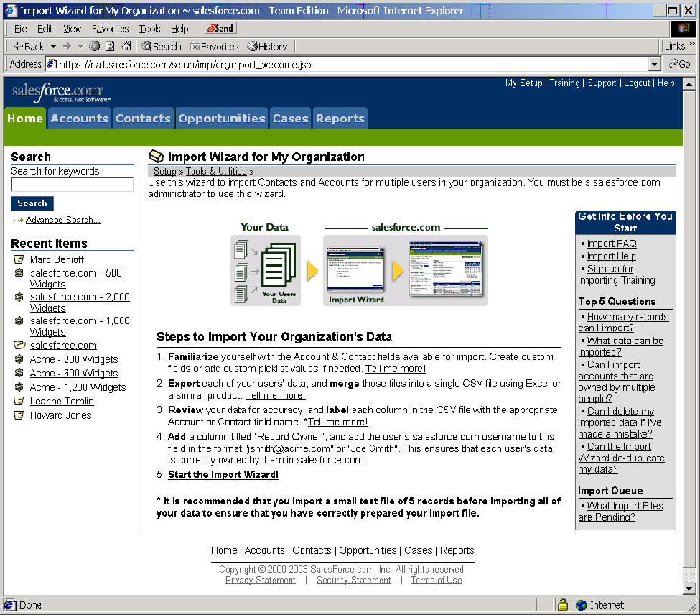Click the Back arrow toolbar button
Viewport: 700px width, 615px height.
point(29,47)
